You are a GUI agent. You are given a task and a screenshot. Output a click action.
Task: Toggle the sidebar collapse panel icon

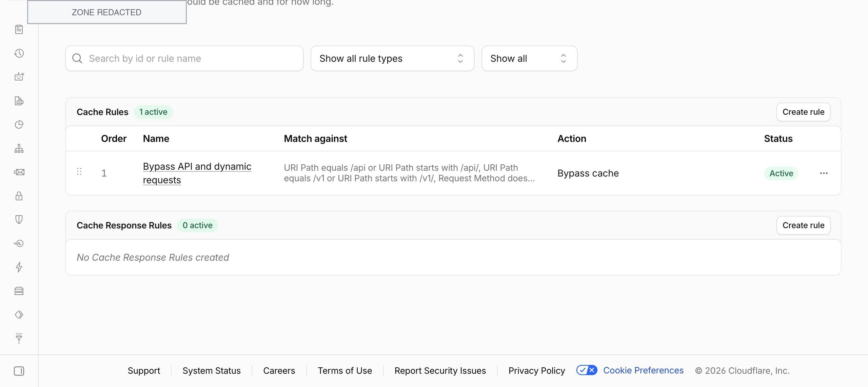point(19,371)
